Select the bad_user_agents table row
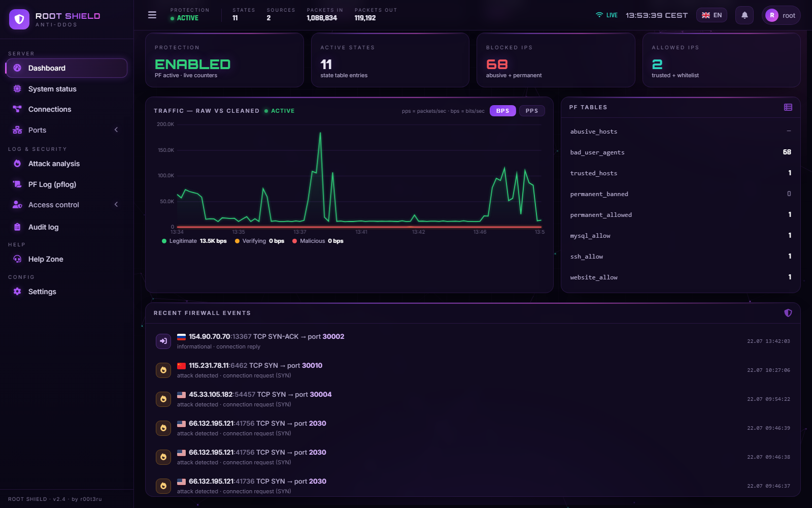Viewport: 812px width, 508px height. (681, 152)
